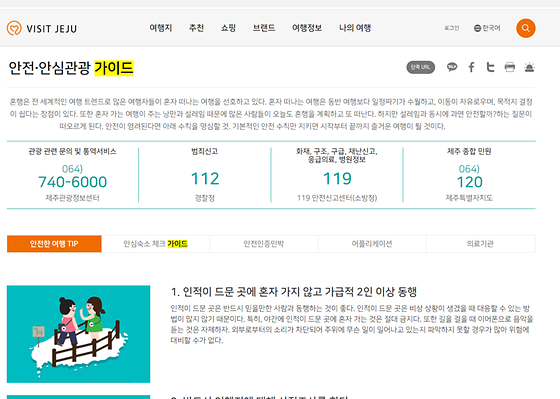Click the two travelers illustration thumbnail
Viewport: 560px width, 399px height.
coord(79,334)
